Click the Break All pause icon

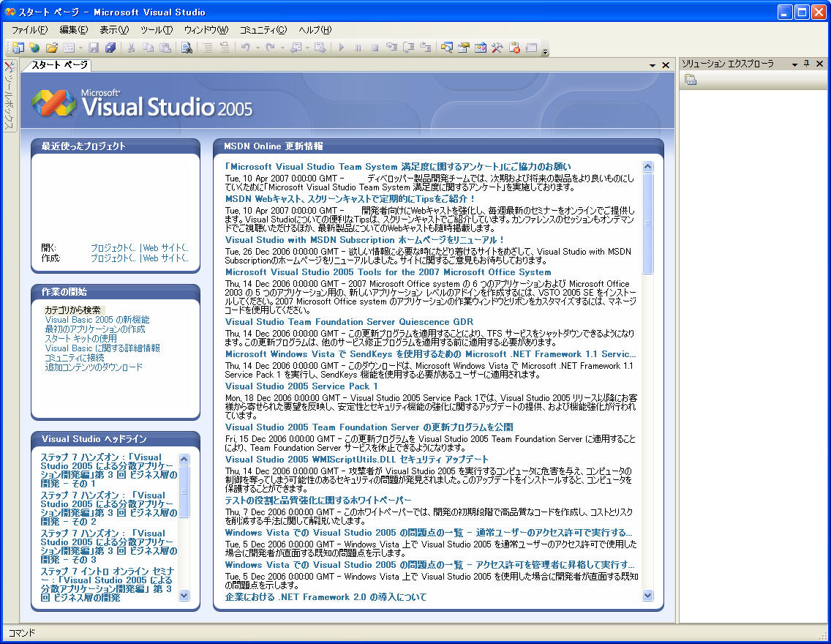(x=358, y=48)
